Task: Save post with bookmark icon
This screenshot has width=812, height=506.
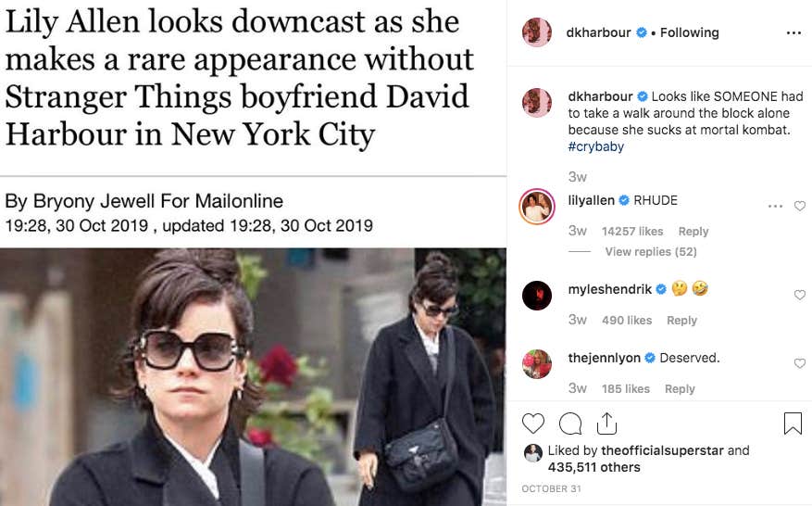Action: pyautogui.click(x=793, y=423)
